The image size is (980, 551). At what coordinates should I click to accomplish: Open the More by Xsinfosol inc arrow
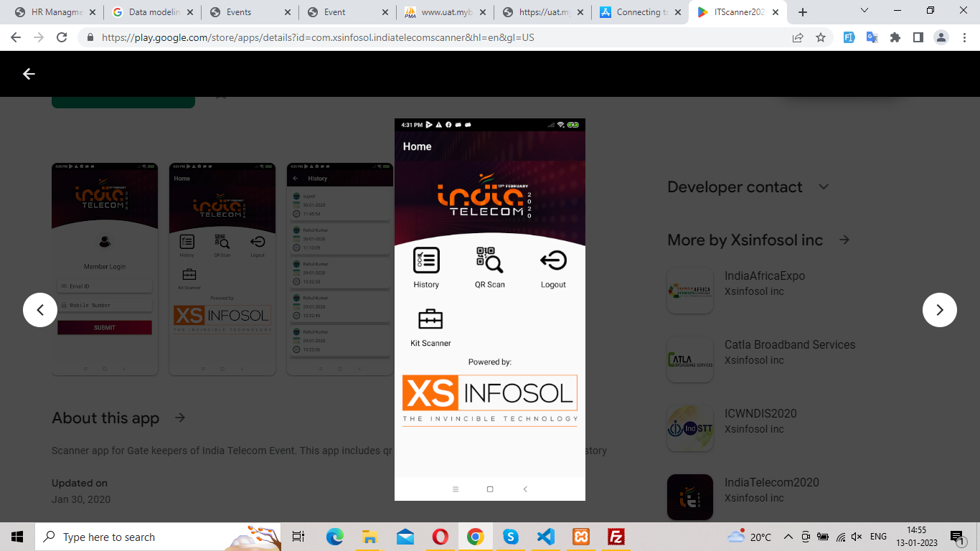pos(844,240)
